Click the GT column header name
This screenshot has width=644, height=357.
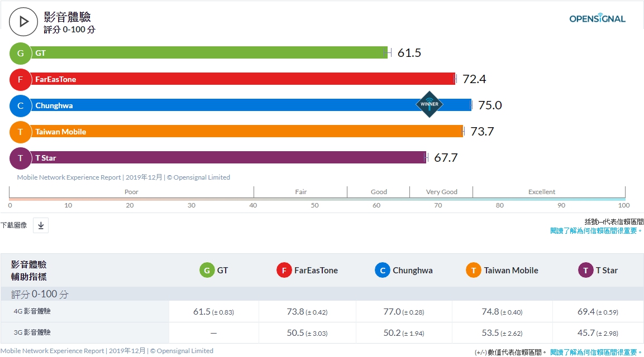coord(222,271)
